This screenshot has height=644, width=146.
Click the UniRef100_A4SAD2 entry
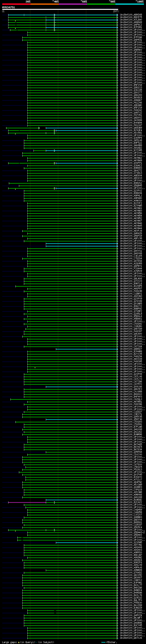pos(131,148)
